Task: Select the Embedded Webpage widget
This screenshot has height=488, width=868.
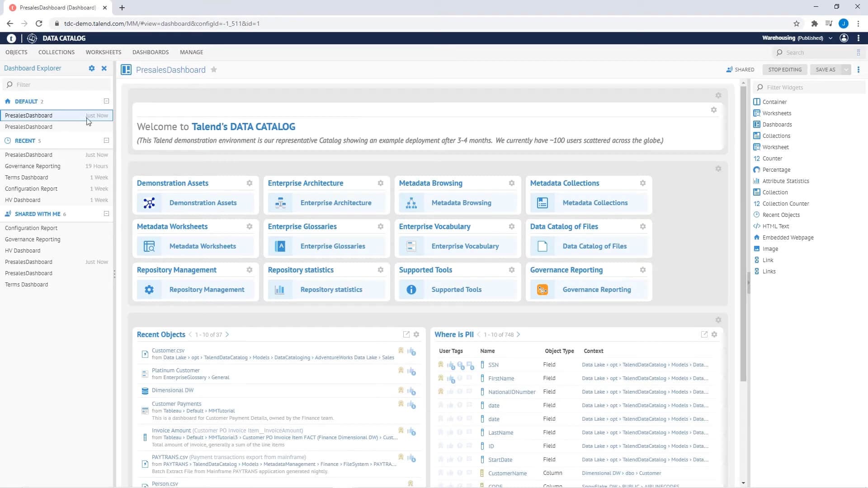Action: (788, 237)
